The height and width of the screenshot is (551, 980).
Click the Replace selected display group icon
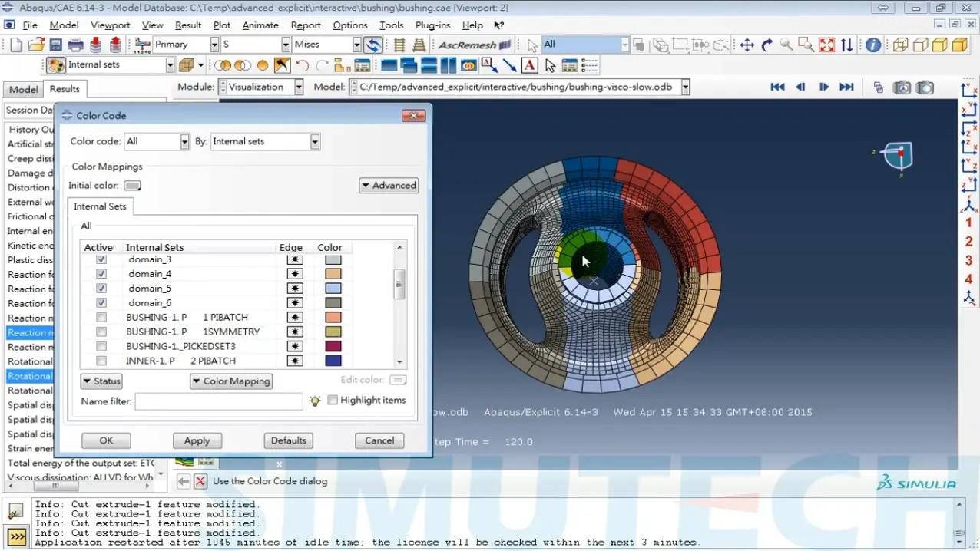(223, 65)
